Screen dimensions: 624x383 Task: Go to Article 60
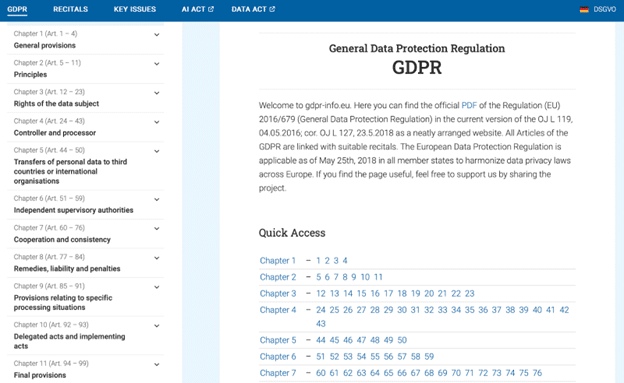(321, 373)
